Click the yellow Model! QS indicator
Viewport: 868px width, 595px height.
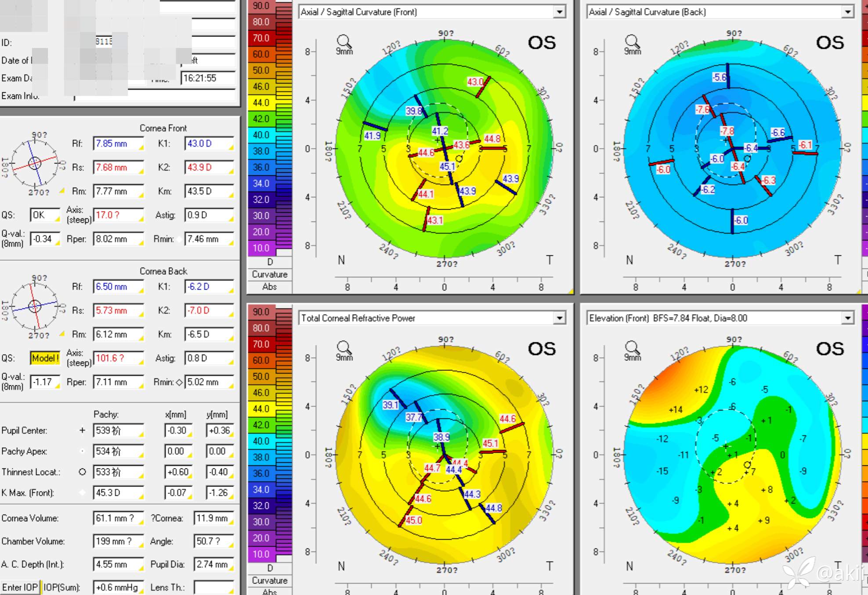pyautogui.click(x=44, y=358)
